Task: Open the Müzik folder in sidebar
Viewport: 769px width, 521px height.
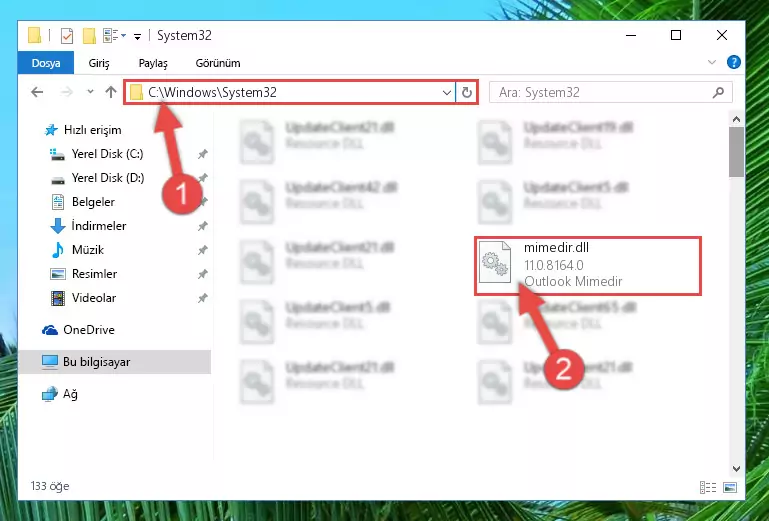Action: click(88, 250)
